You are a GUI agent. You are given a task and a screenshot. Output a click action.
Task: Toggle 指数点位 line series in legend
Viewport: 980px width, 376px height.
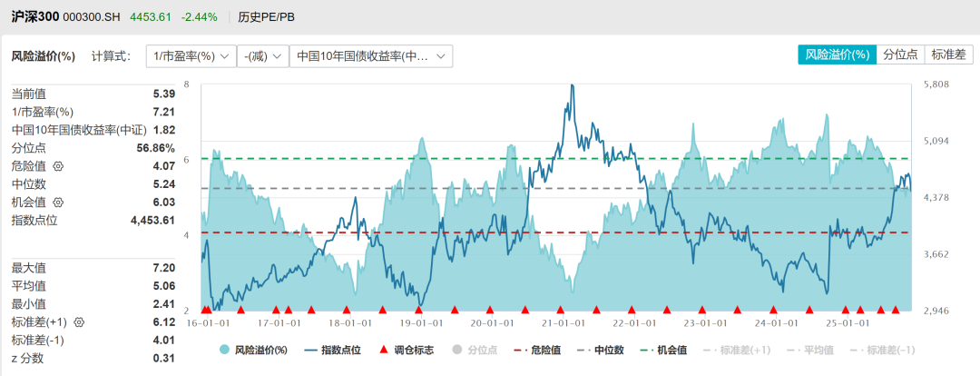[332, 351]
